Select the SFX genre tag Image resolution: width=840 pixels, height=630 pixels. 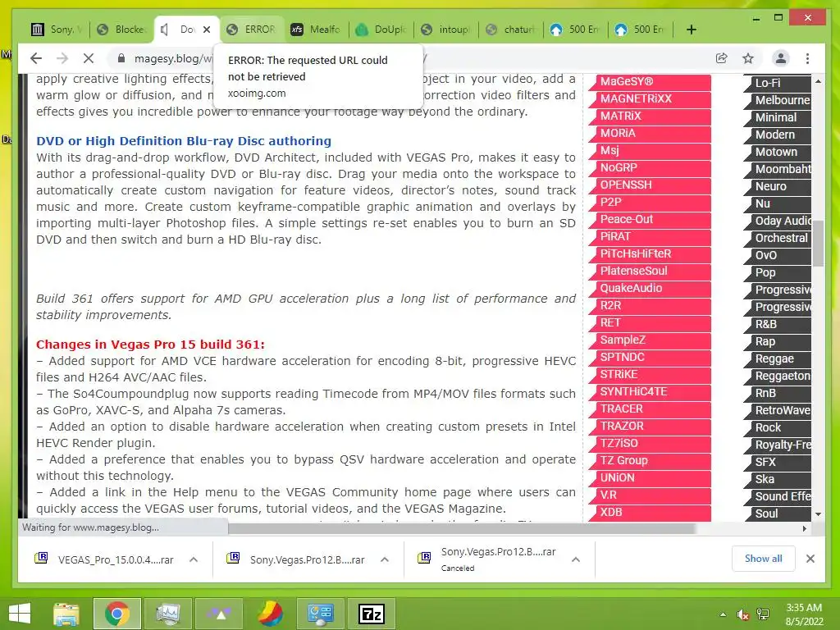[x=778, y=462]
